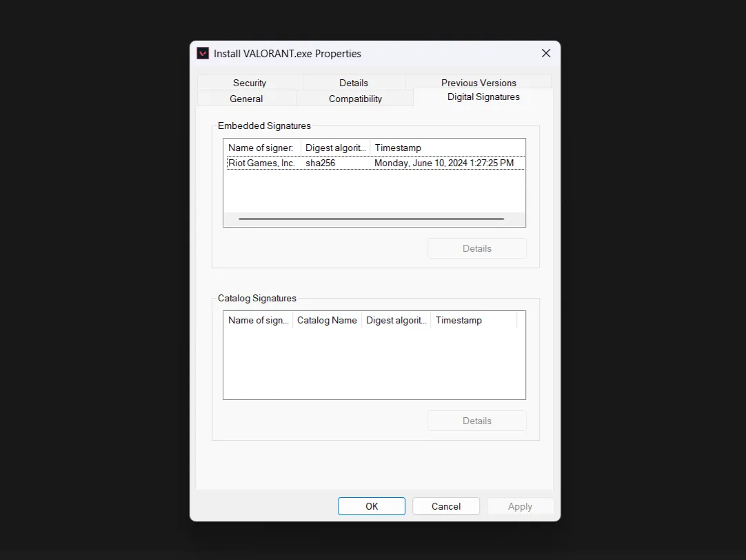The width and height of the screenshot is (746, 560).
Task: Switch to the Security tab
Action: pyautogui.click(x=249, y=82)
